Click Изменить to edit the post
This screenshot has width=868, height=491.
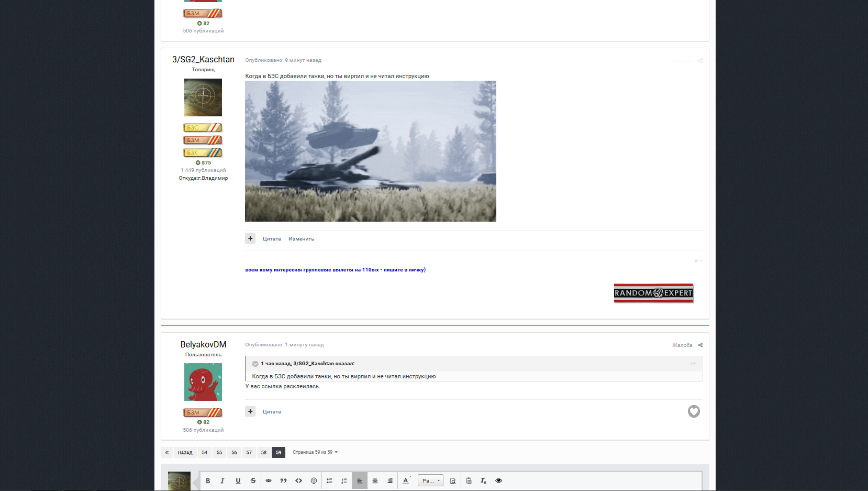pyautogui.click(x=301, y=239)
